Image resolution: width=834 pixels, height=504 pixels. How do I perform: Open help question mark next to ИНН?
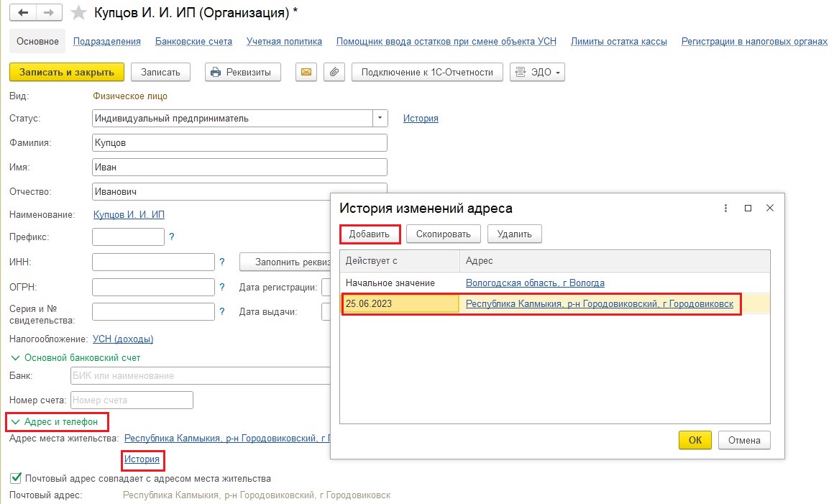click(221, 262)
